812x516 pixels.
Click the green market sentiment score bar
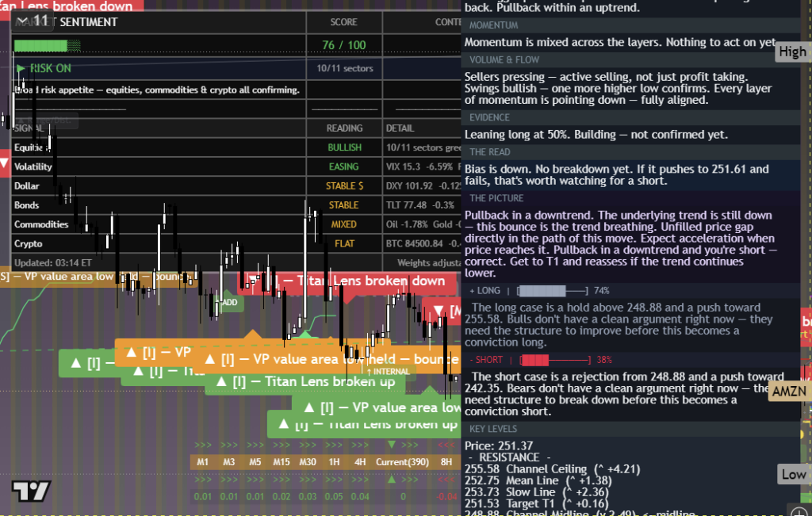47,45
